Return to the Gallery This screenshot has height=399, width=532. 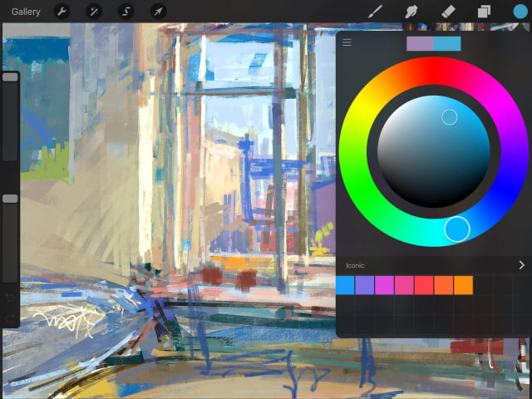26,12
